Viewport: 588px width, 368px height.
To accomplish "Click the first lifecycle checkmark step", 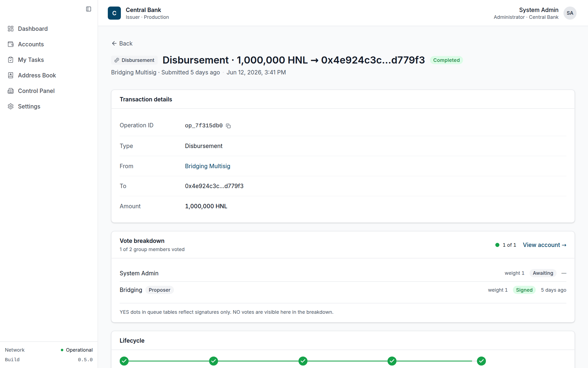I will (x=124, y=361).
